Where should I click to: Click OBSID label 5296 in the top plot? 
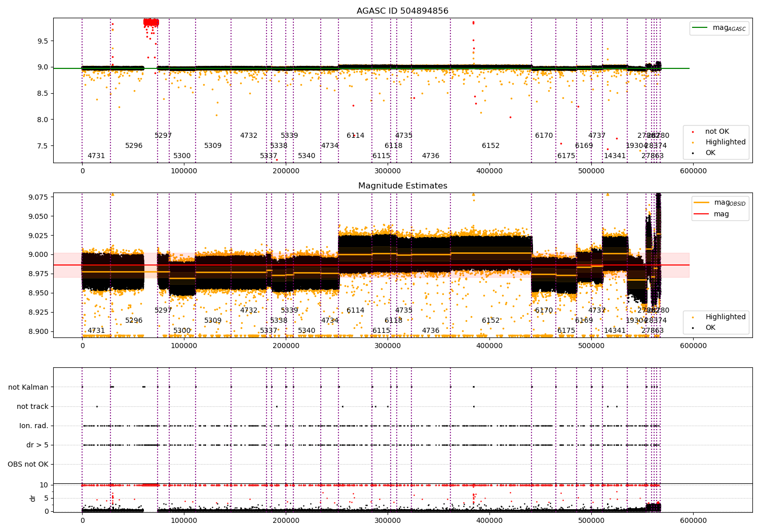click(134, 145)
